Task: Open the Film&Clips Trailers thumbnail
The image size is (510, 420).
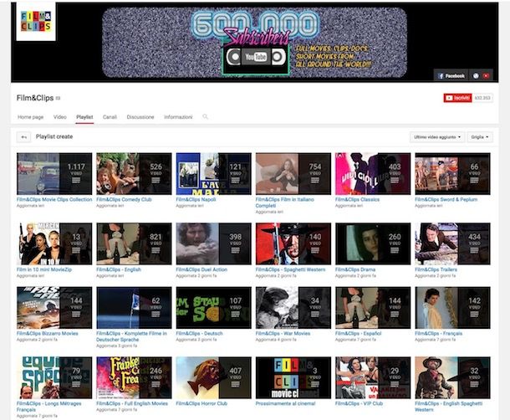Action: coord(453,243)
